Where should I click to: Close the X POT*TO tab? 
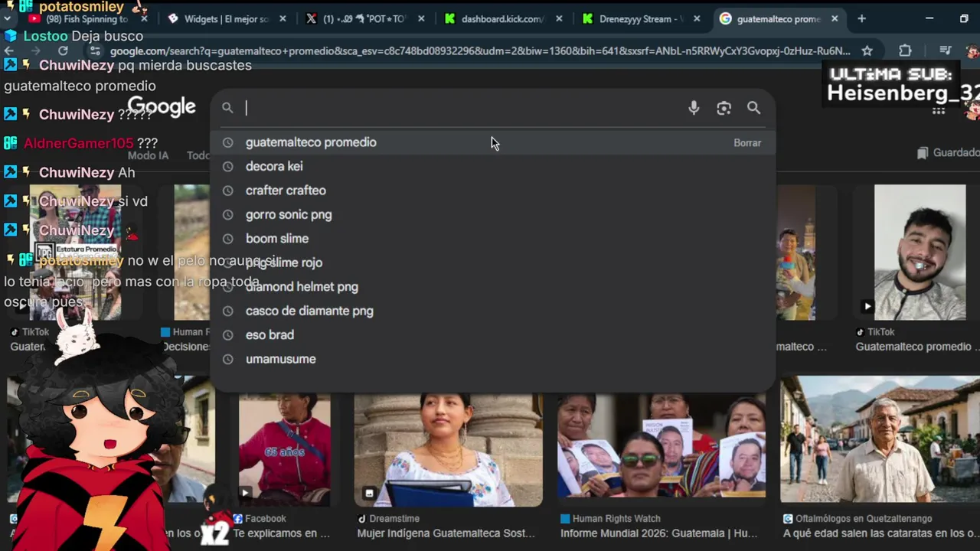click(421, 18)
